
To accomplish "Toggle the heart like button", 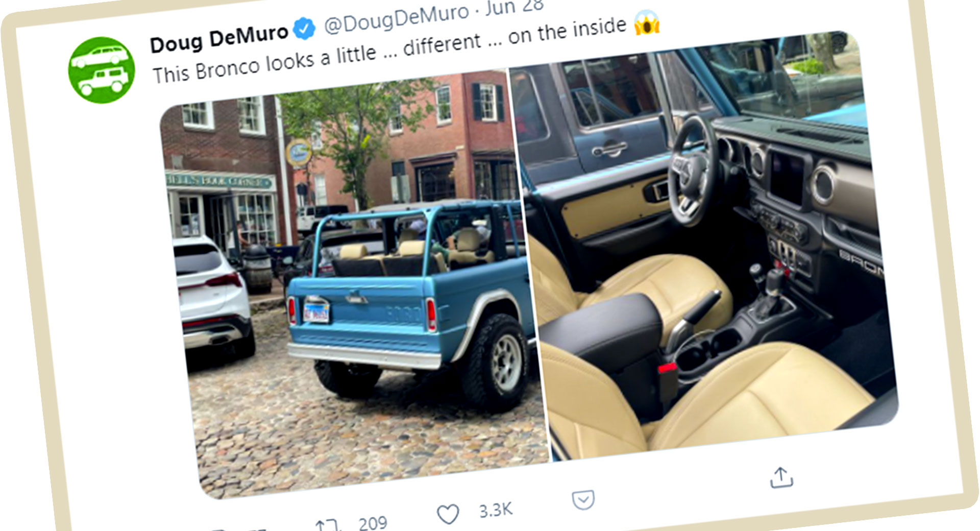I will (448, 514).
